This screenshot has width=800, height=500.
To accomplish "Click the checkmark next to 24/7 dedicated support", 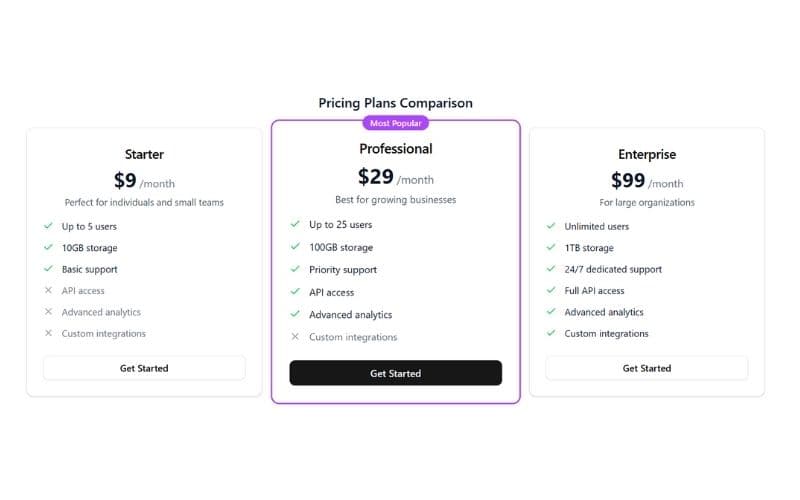I will (x=551, y=269).
